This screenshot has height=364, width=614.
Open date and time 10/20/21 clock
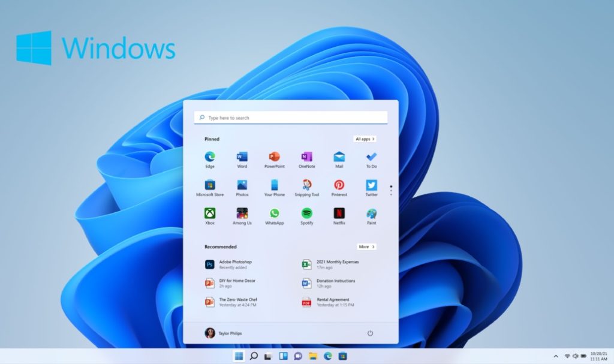click(599, 356)
